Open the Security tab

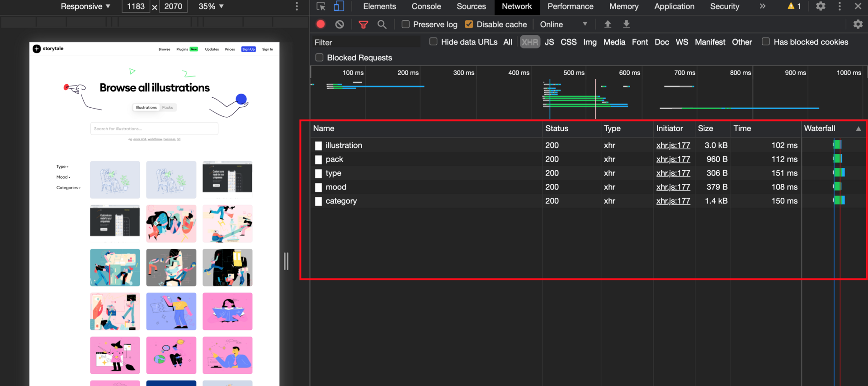coord(724,6)
